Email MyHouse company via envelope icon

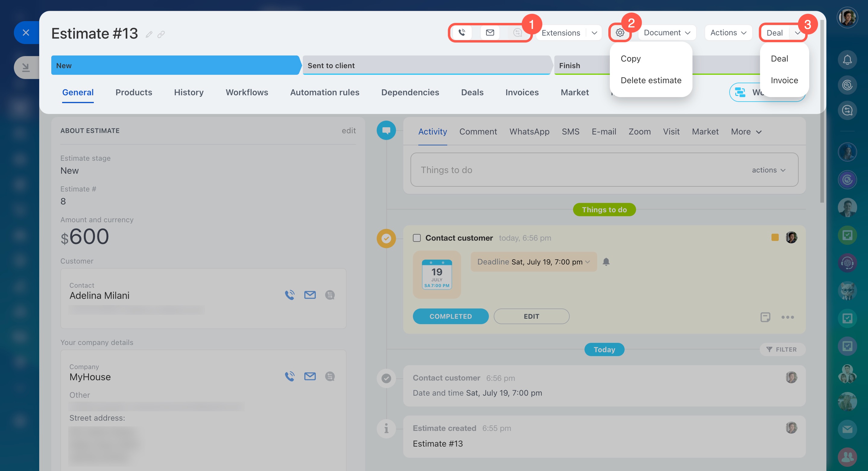[x=310, y=376]
